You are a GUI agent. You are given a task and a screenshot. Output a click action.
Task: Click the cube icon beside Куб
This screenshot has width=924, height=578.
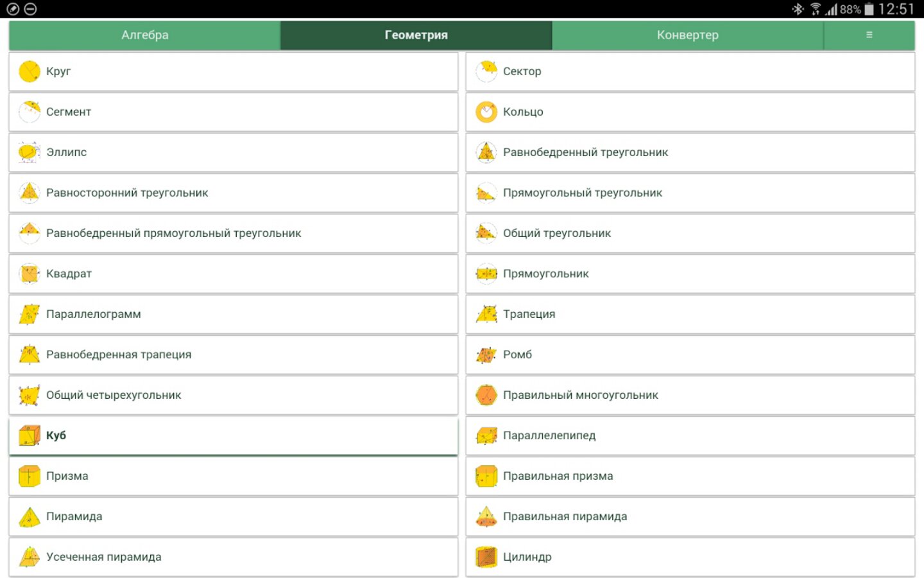click(x=30, y=435)
